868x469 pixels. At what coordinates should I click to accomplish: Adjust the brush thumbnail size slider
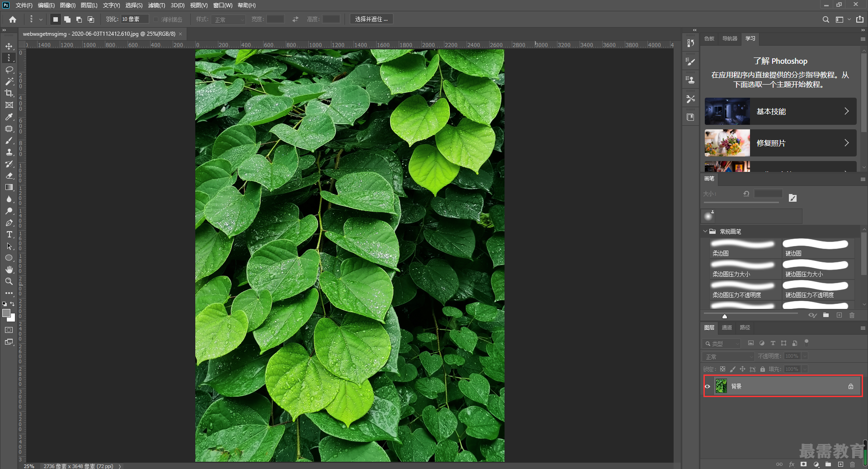coord(724,315)
